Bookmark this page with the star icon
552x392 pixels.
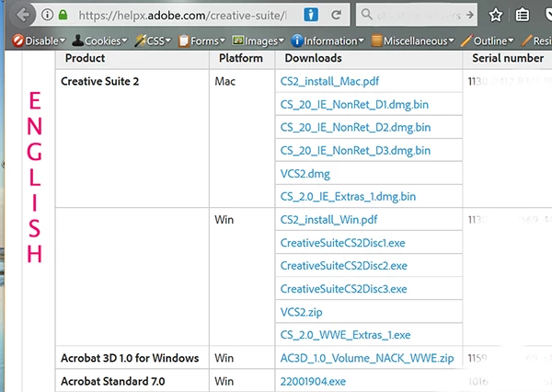coord(496,15)
